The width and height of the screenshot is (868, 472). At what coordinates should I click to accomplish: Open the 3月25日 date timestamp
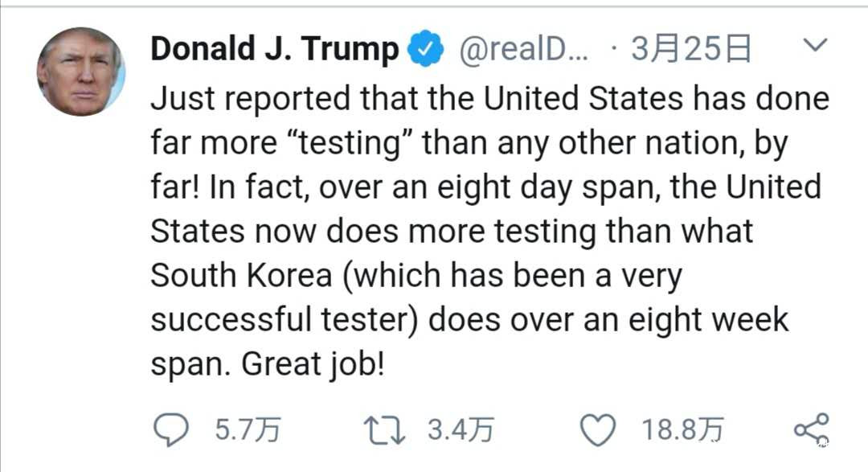pyautogui.click(x=690, y=51)
